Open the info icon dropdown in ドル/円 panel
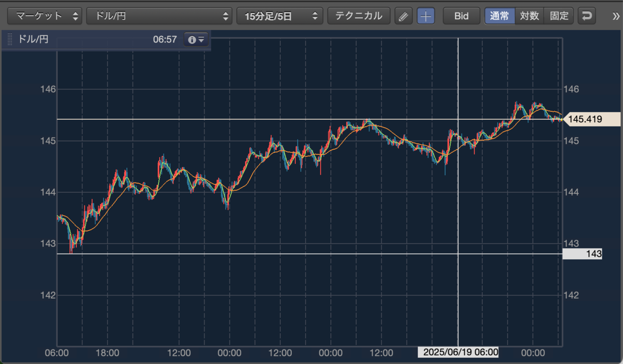623x364 pixels. click(x=197, y=39)
